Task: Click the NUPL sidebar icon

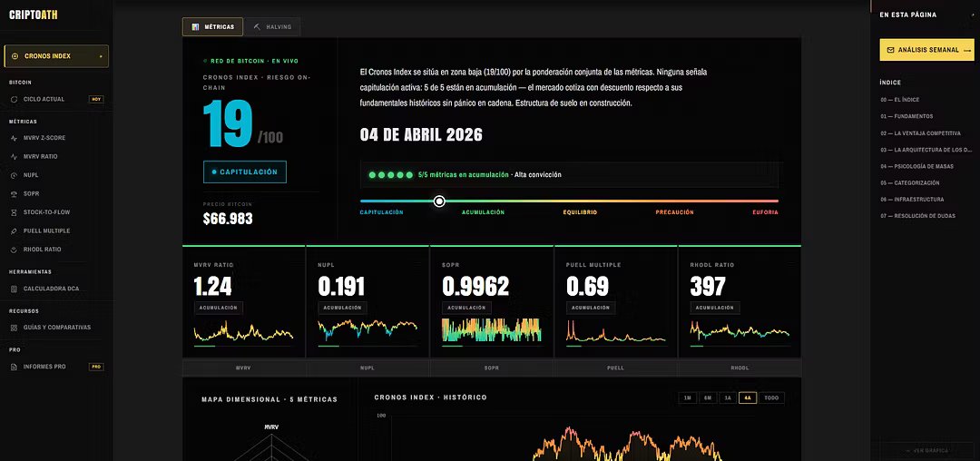Action: pyautogui.click(x=15, y=175)
